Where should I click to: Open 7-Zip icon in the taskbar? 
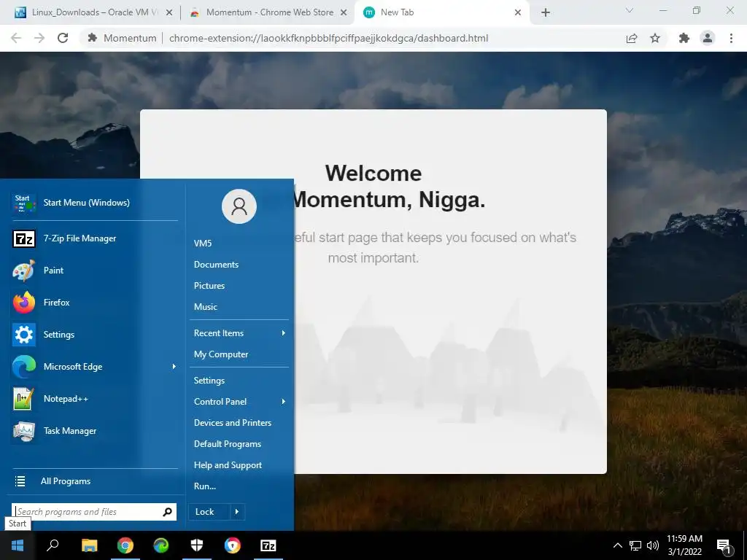point(268,545)
